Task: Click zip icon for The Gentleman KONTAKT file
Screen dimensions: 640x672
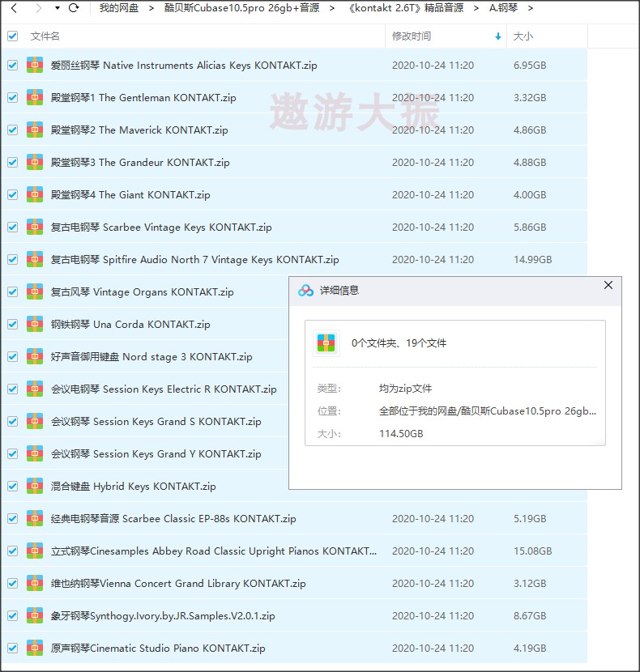Action: point(35,97)
